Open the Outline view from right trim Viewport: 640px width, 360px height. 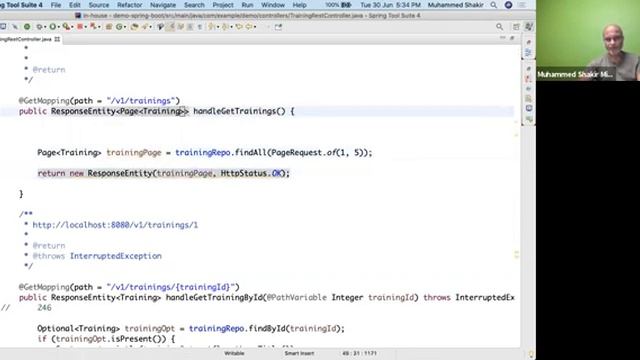[x=528, y=53]
